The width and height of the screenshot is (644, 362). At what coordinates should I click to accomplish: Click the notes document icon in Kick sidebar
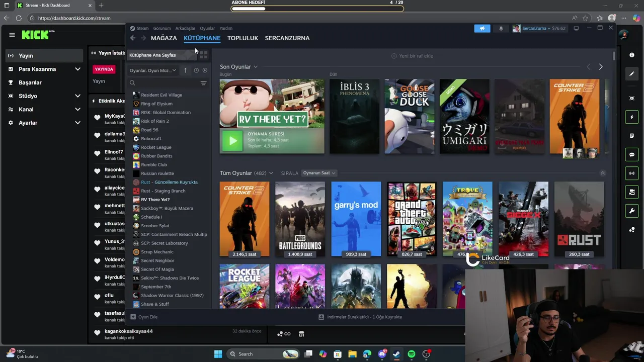pyautogui.click(x=632, y=136)
